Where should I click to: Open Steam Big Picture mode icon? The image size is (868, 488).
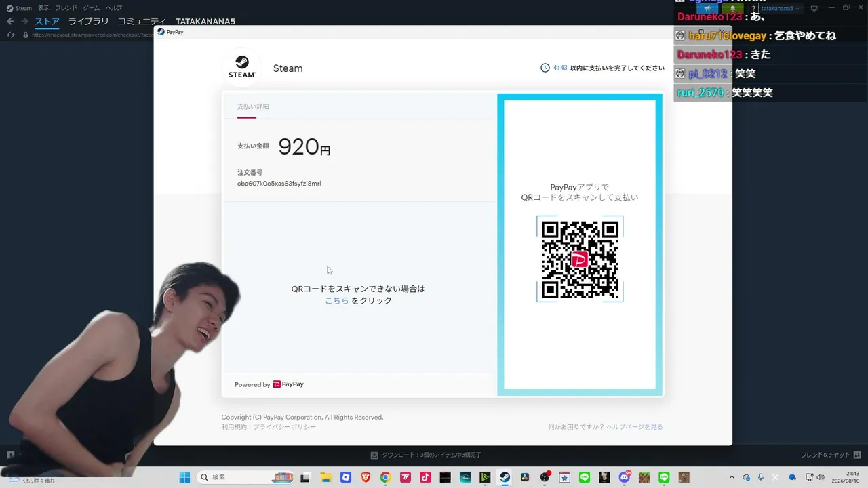814,8
